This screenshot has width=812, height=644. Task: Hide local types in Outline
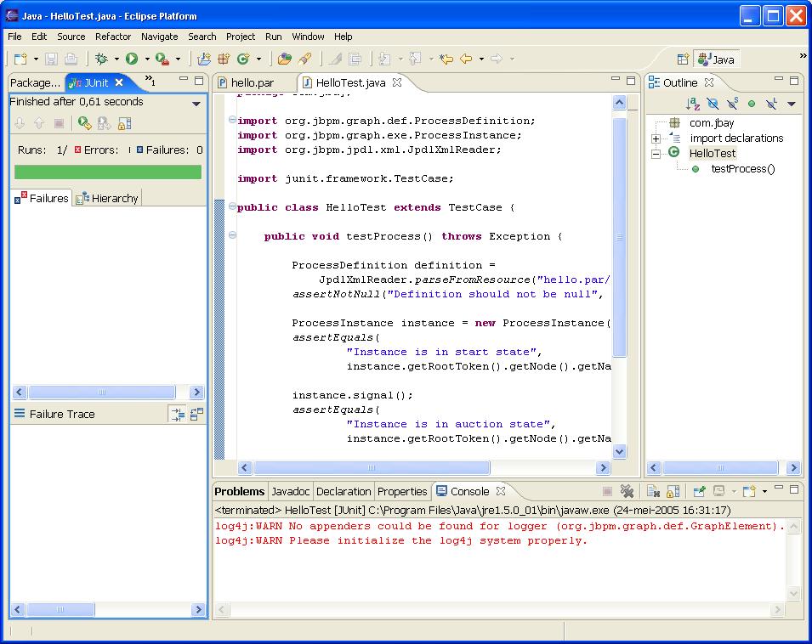[x=771, y=104]
